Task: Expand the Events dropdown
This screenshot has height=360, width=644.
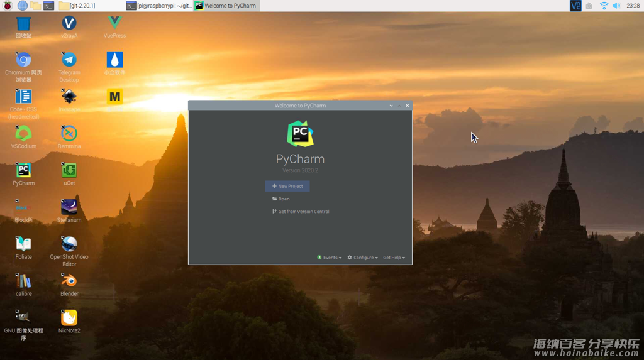Action: [x=330, y=258]
